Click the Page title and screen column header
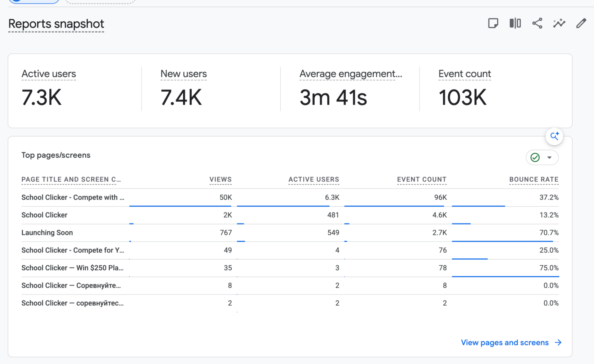Image resolution: width=594 pixels, height=364 pixels. point(71,179)
